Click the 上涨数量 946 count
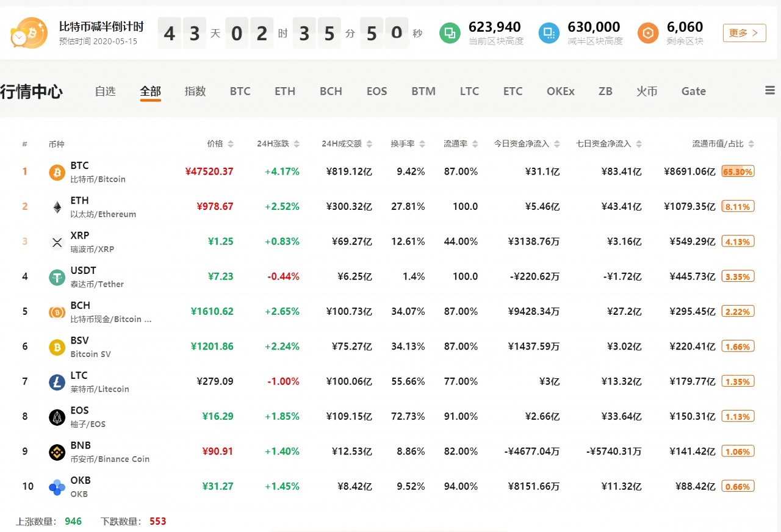This screenshot has height=532, width=781. point(73,521)
